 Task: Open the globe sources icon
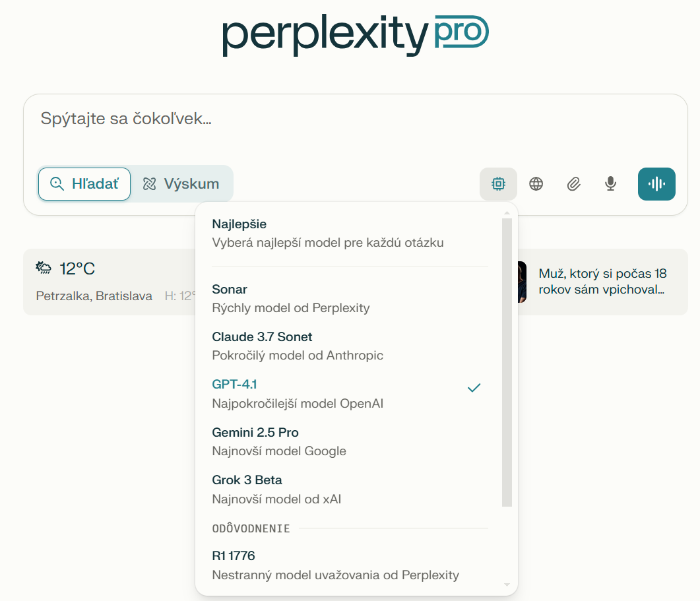click(536, 184)
